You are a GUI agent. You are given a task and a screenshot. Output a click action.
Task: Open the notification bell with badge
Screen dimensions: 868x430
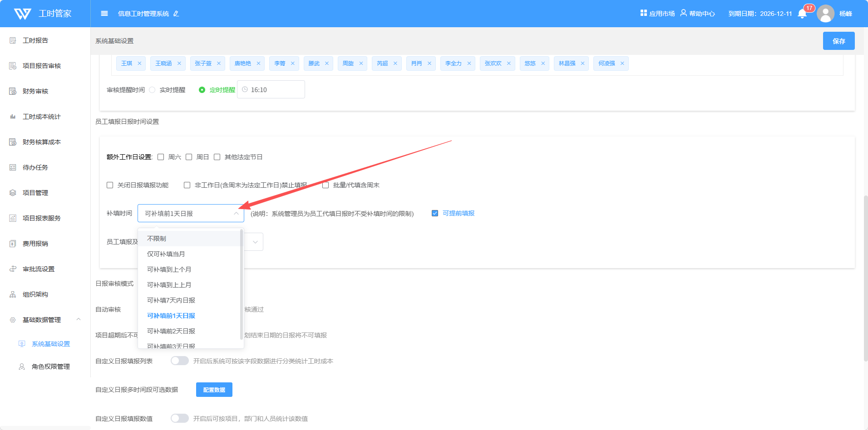[x=802, y=14]
